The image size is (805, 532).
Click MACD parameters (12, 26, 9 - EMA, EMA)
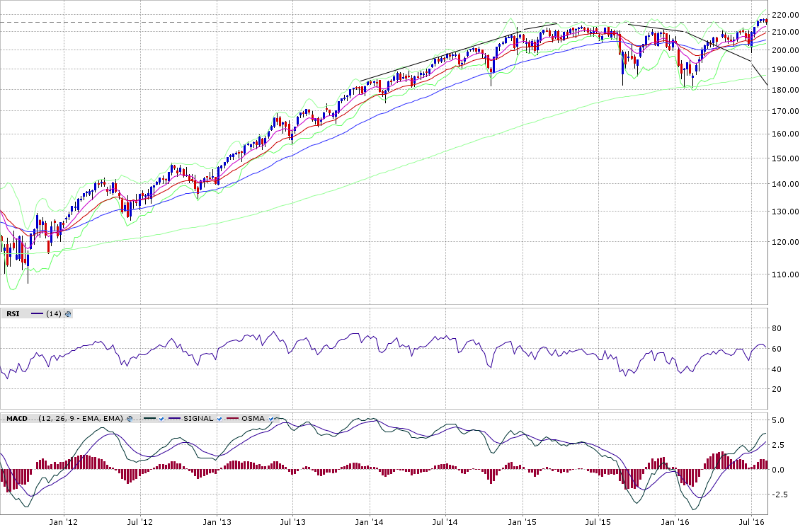coord(81,419)
